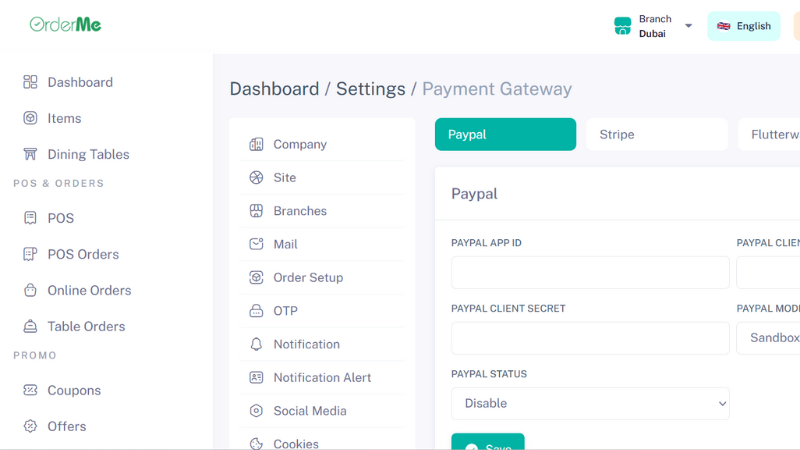Open the English language dropdown
Image resolution: width=800 pixels, height=450 pixels.
coord(743,26)
